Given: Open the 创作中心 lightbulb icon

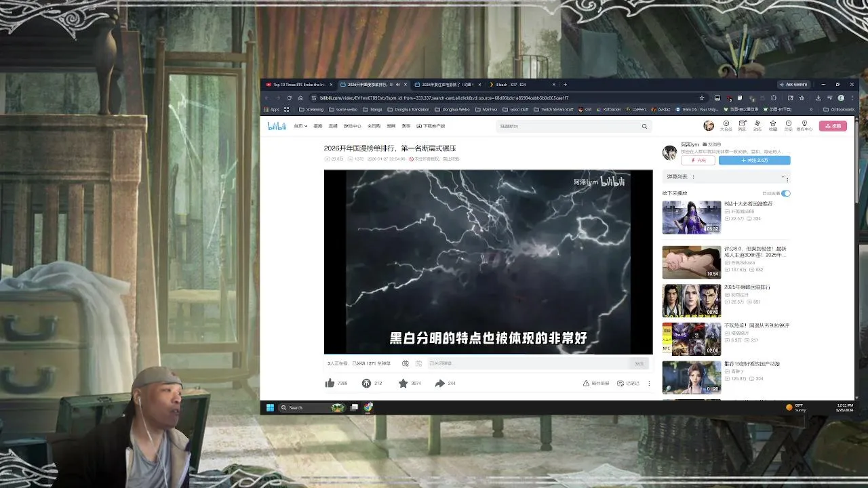Looking at the screenshot, I should pyautogui.click(x=805, y=125).
